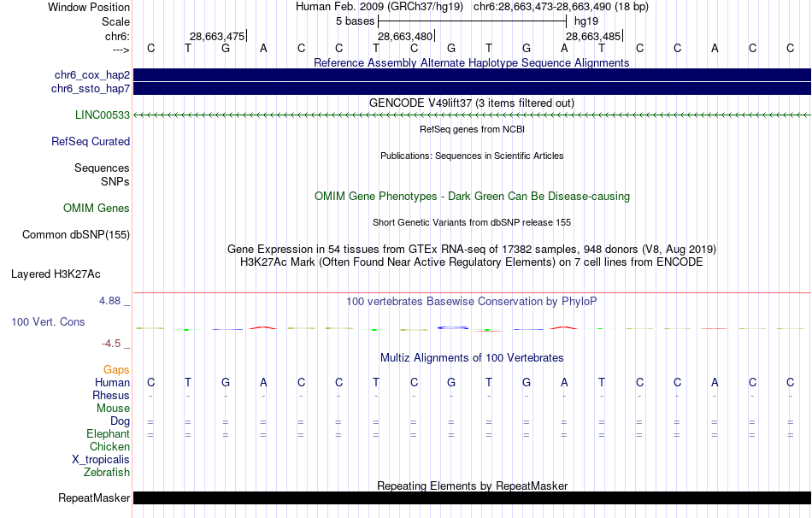Viewport: 812px width, 518px height.
Task: Click the Zebrafish species label
Action: 107,473
